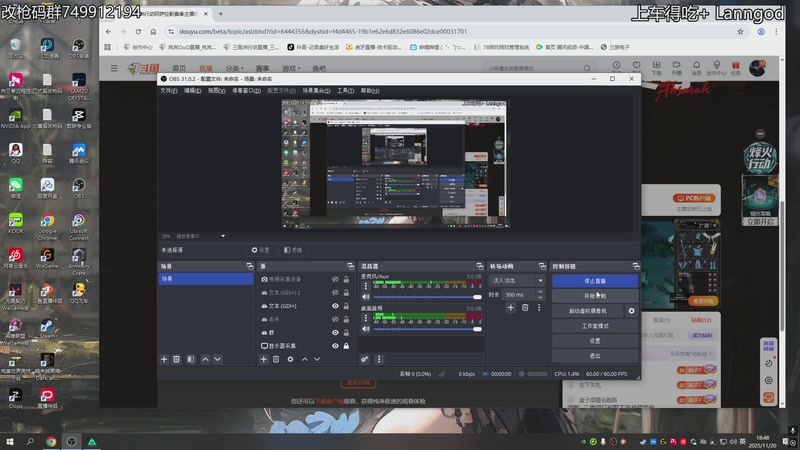
Task: Add a new scene with the plus icon in 场景 panel
Action: click(164, 359)
